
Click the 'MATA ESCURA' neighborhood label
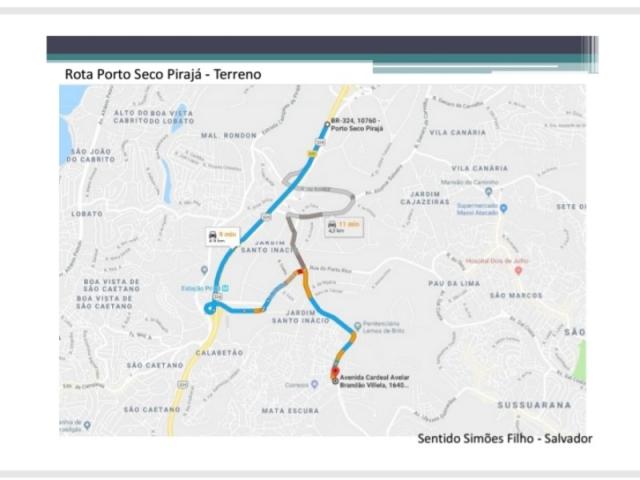pyautogui.click(x=290, y=411)
